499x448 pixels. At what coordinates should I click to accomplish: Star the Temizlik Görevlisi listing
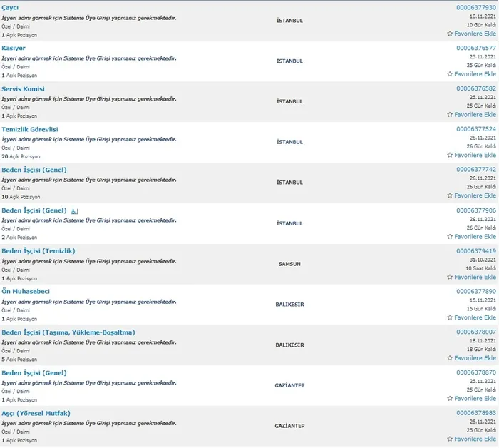449,156
